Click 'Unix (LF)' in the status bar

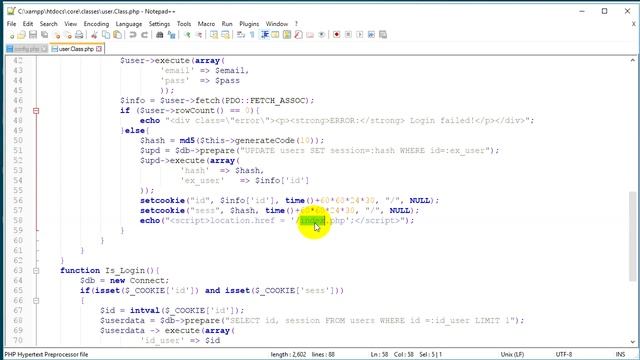pyautogui.click(x=512, y=354)
